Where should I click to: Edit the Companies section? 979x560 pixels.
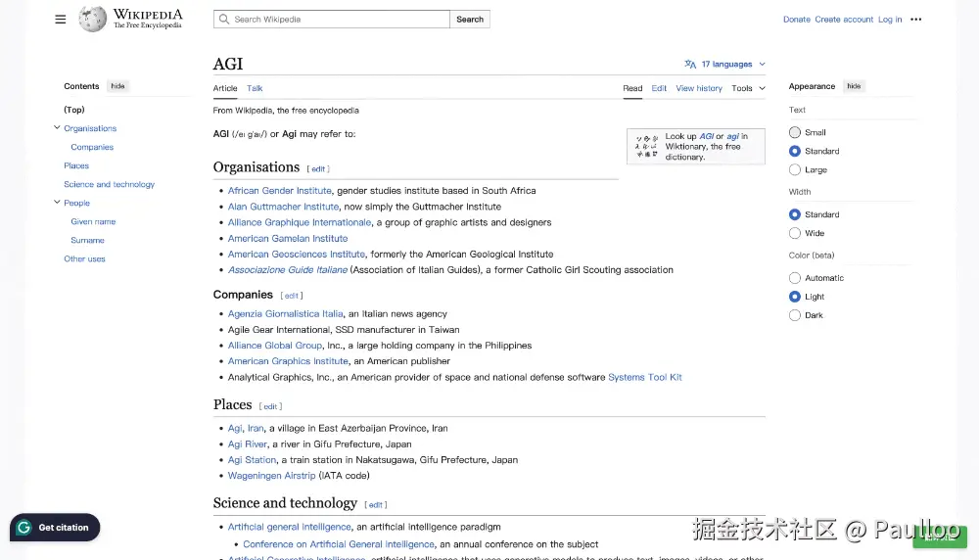[x=291, y=296]
